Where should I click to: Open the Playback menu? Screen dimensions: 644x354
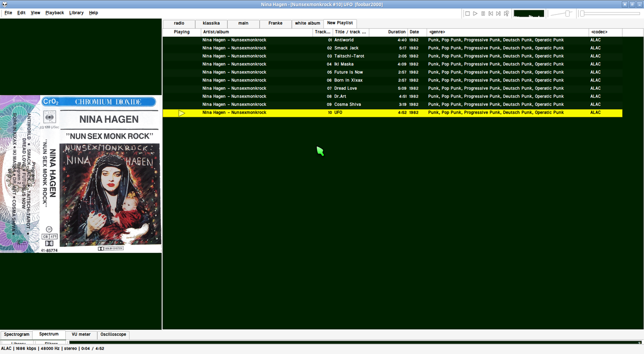(55, 13)
